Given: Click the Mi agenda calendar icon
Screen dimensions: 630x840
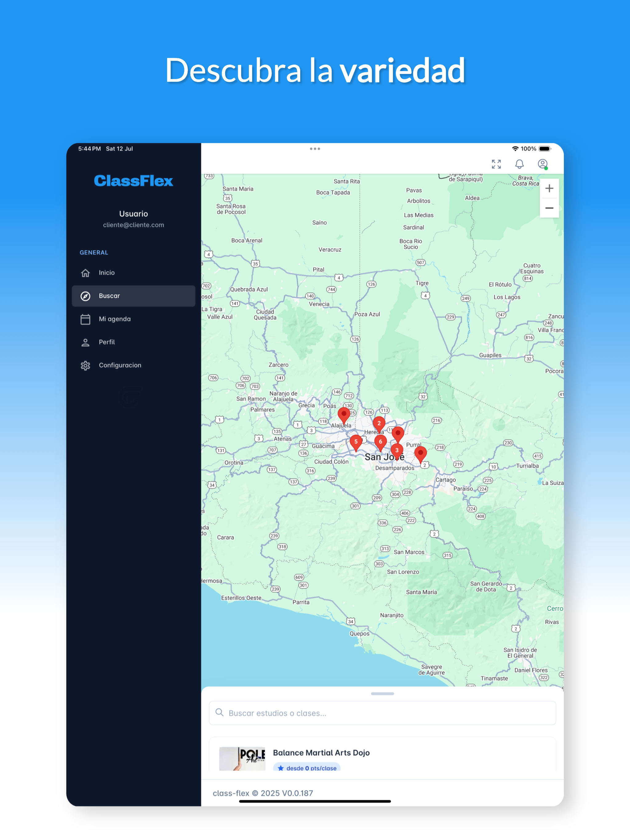Looking at the screenshot, I should [x=86, y=319].
